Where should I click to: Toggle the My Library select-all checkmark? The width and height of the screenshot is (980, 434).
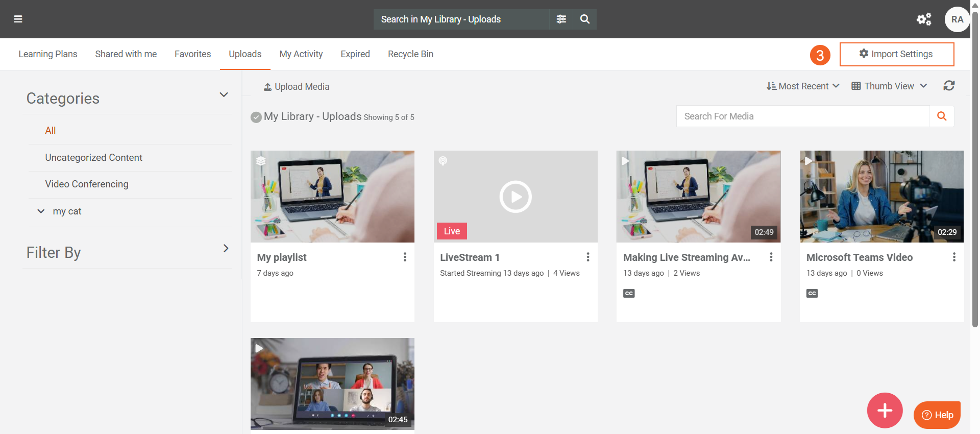(x=256, y=117)
